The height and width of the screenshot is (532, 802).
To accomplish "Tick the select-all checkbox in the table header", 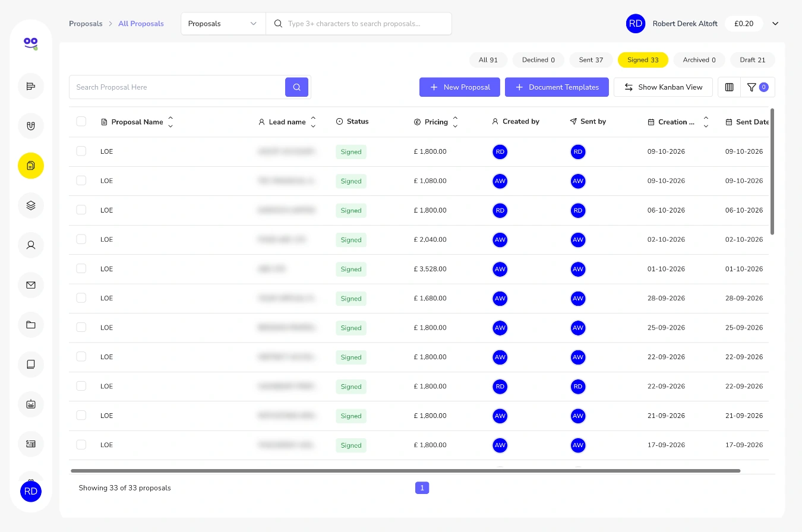I will (x=81, y=122).
